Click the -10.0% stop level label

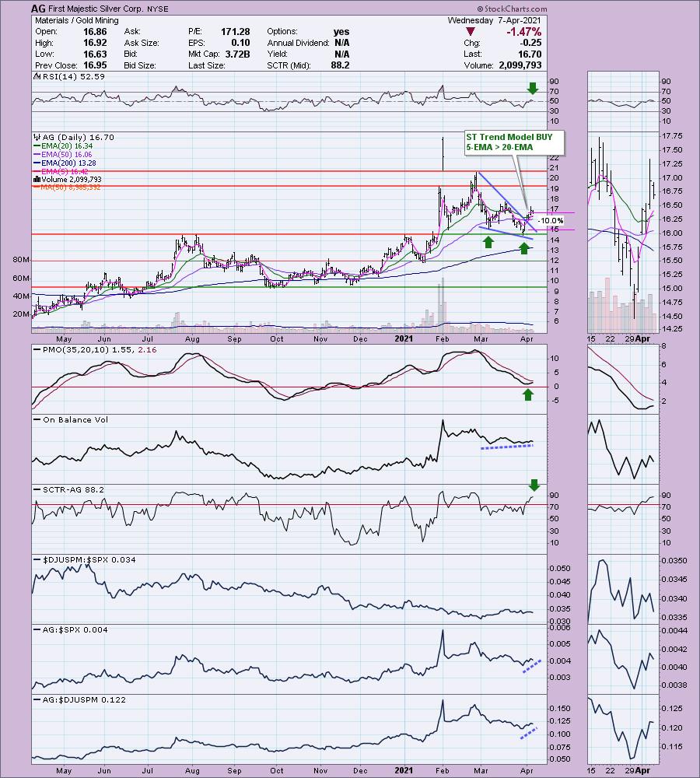click(x=550, y=221)
